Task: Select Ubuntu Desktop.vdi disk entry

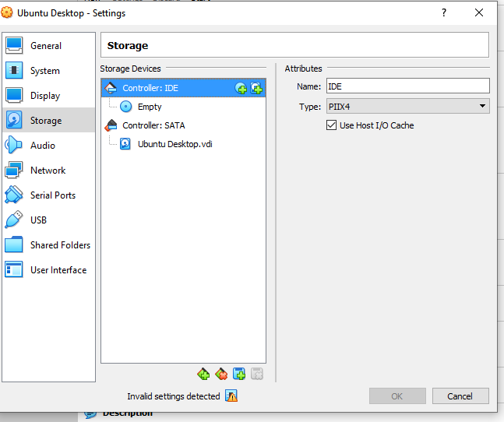Action: click(x=183, y=144)
